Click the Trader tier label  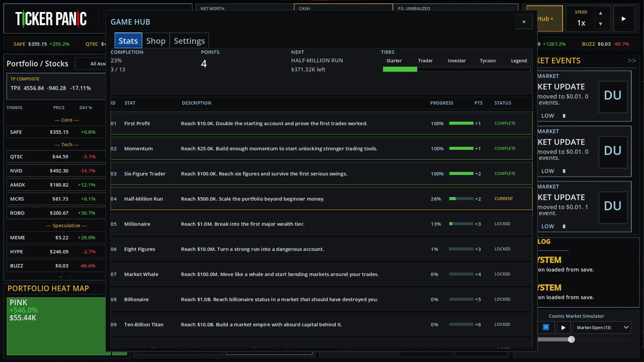[x=425, y=61]
